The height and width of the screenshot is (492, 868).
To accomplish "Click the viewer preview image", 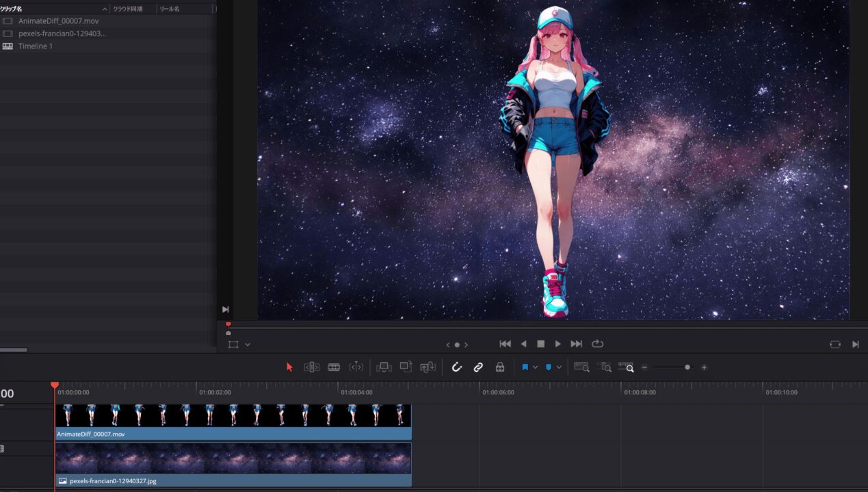I will pos(553,159).
